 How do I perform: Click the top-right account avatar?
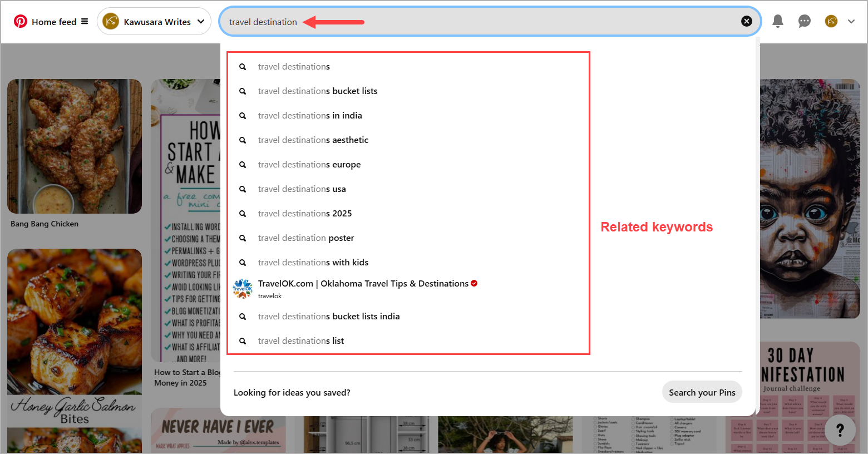(x=831, y=21)
